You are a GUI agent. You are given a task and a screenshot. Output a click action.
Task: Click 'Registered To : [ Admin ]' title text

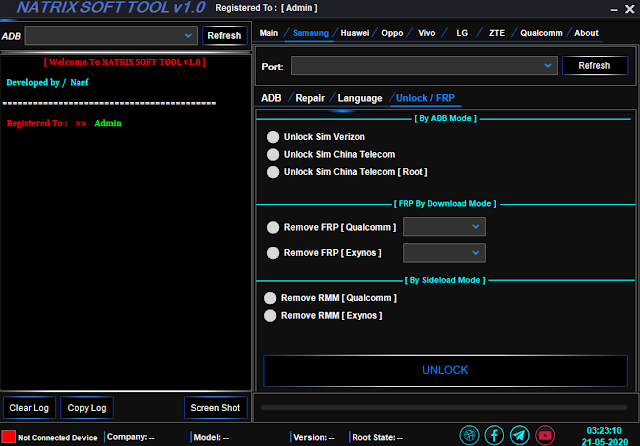tap(266, 8)
